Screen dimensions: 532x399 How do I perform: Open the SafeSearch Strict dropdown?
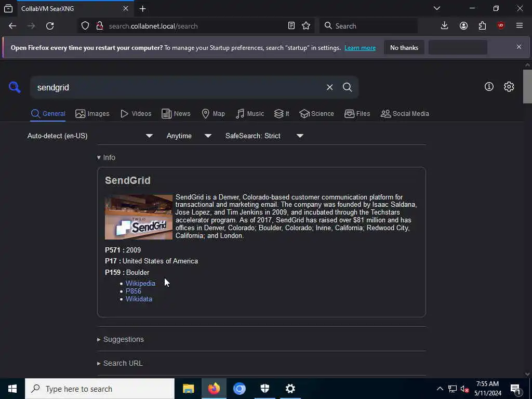264,136
